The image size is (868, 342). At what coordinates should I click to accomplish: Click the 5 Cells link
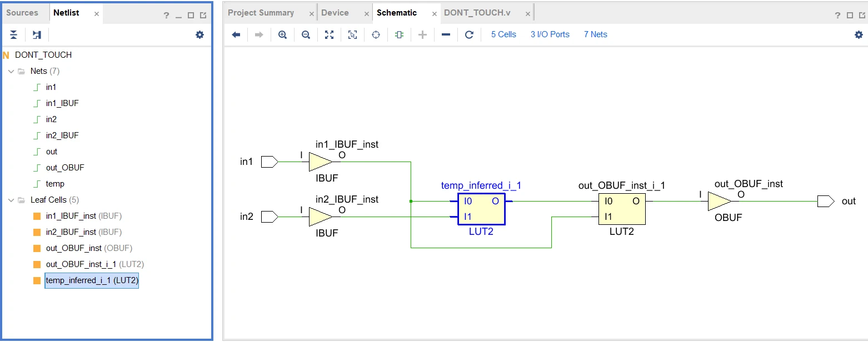pyautogui.click(x=503, y=34)
